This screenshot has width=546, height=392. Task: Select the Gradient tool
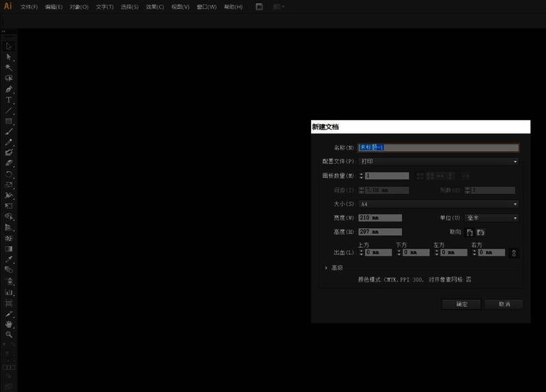click(x=9, y=249)
